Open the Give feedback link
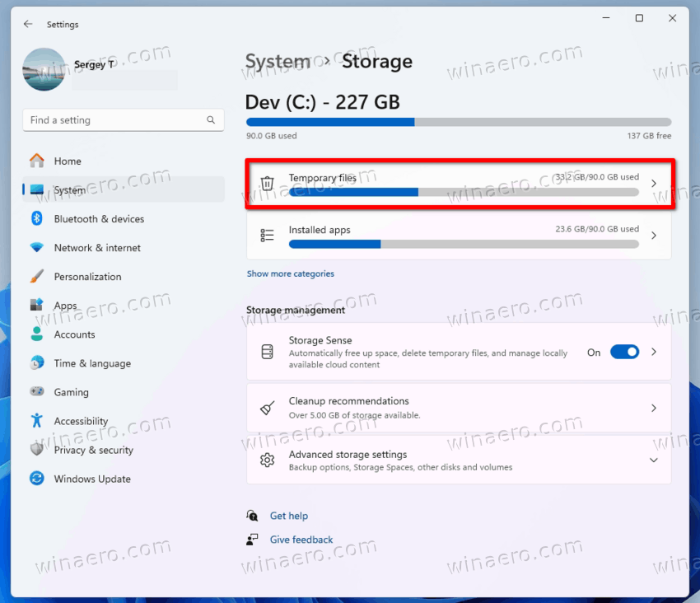Viewport: 700px width, 603px height. (x=301, y=540)
